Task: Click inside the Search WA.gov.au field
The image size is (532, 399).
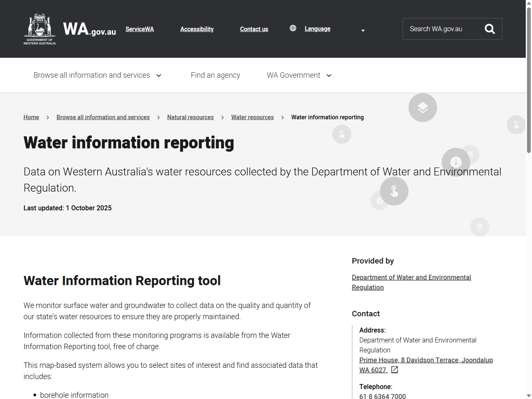Action: [441, 29]
